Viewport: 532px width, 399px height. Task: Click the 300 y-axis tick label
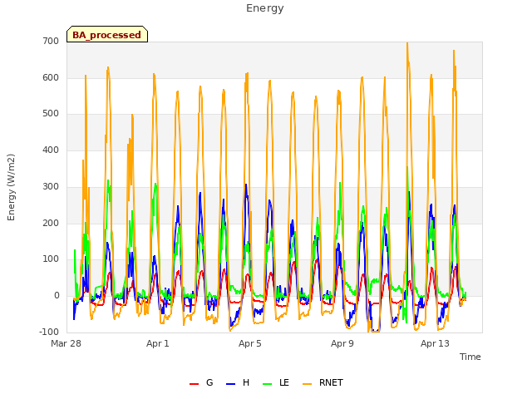coord(51,186)
